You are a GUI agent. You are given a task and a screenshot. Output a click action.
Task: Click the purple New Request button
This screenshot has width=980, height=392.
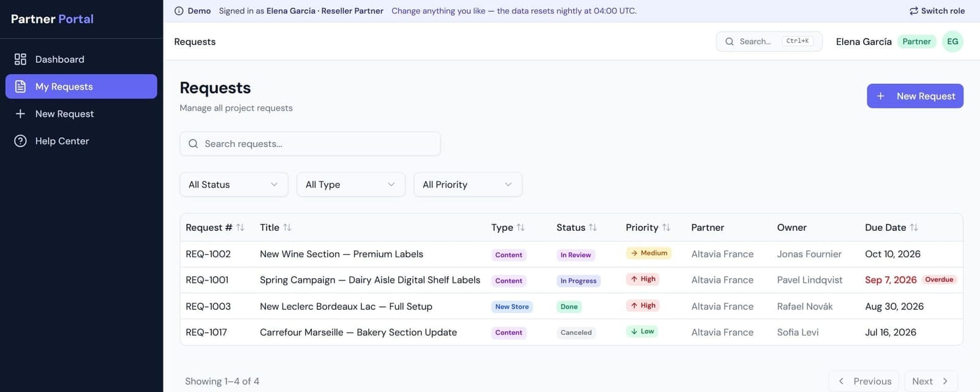point(915,96)
